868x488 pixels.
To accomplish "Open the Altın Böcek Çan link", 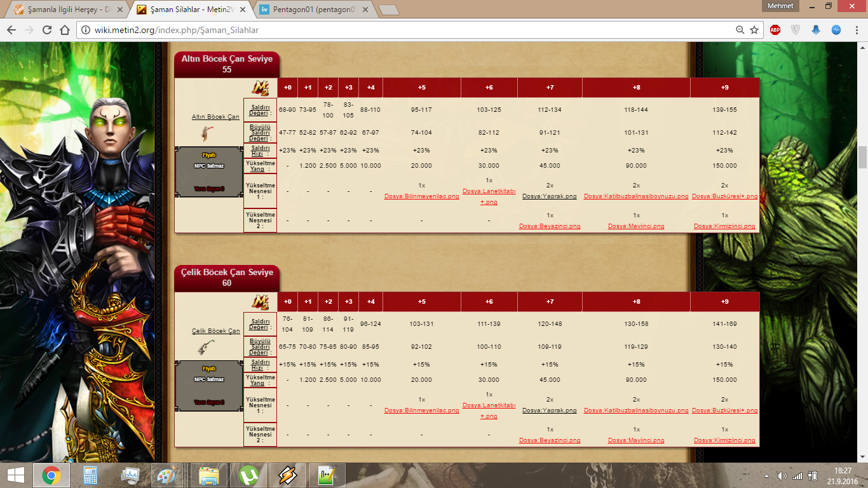I will (x=215, y=117).
